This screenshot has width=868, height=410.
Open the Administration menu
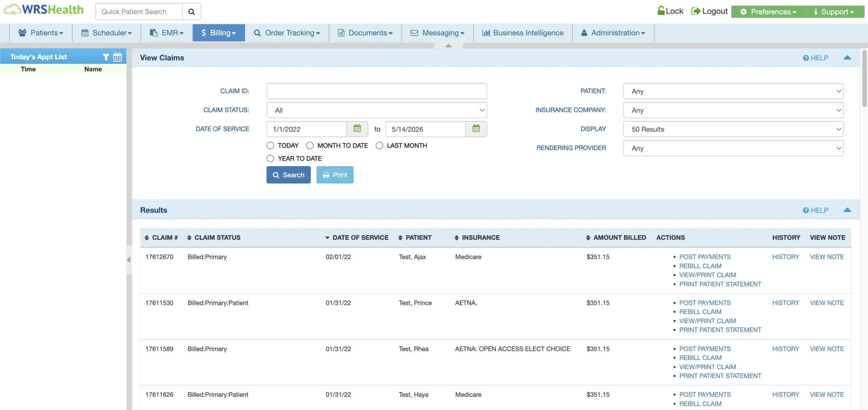coord(613,33)
